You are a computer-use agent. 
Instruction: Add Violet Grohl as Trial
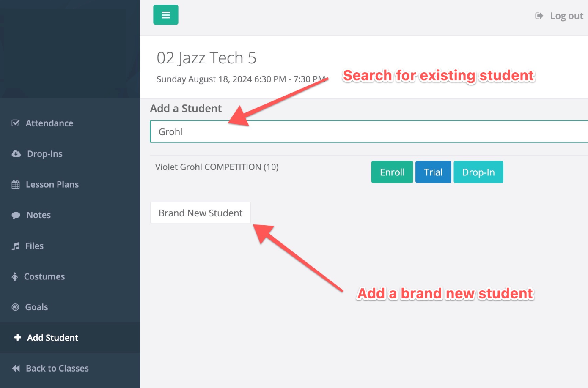(x=433, y=172)
